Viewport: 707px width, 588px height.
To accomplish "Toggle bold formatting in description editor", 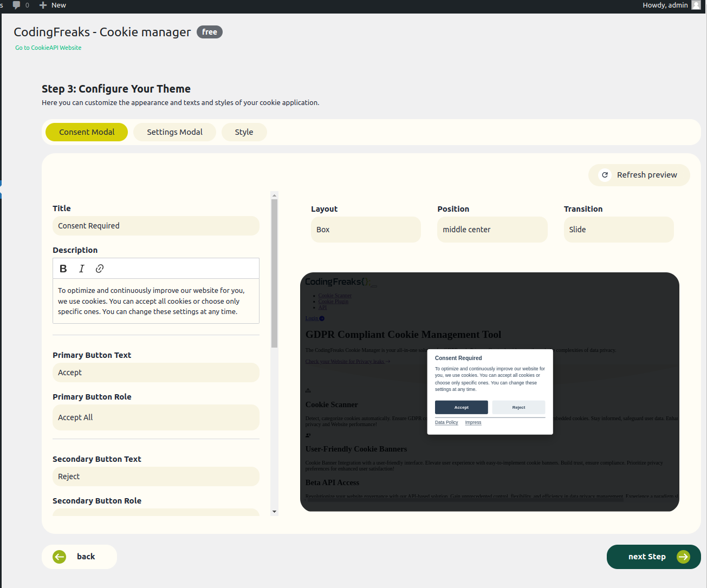I will click(63, 269).
